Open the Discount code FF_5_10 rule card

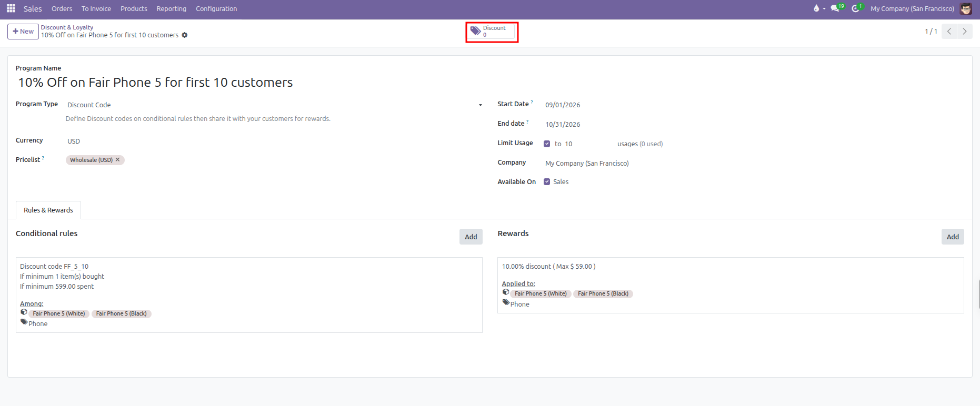[x=249, y=295]
